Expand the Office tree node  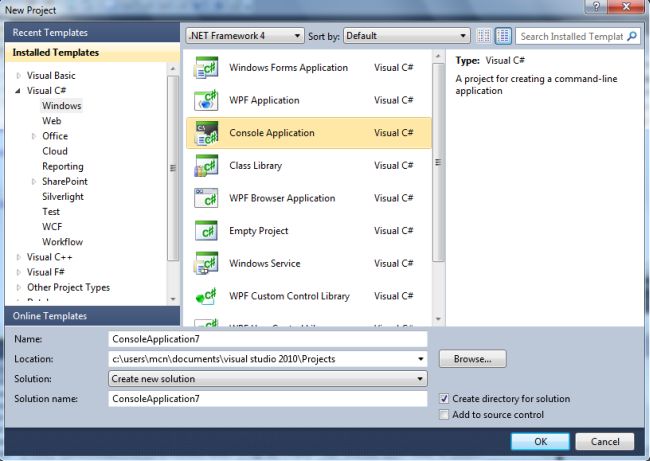point(34,136)
